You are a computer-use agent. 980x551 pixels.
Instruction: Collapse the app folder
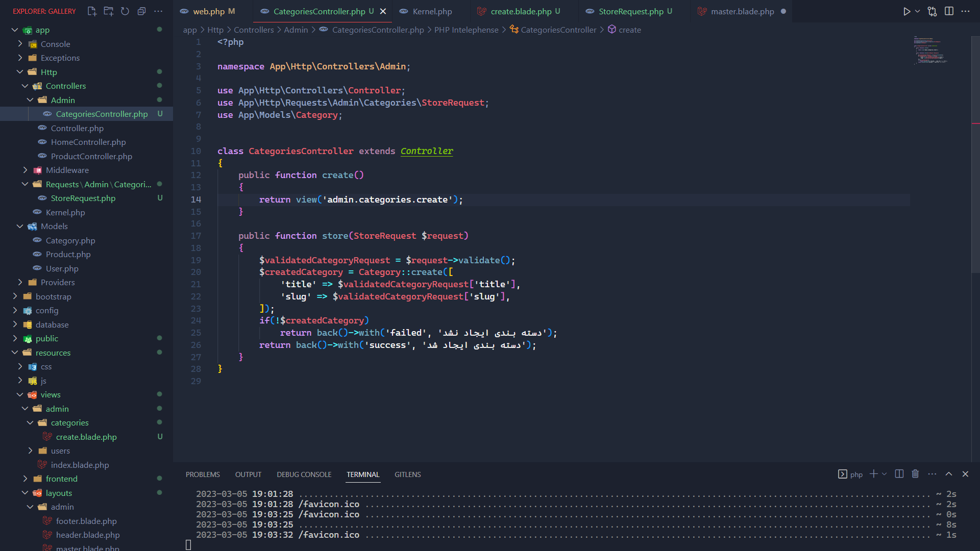point(15,30)
